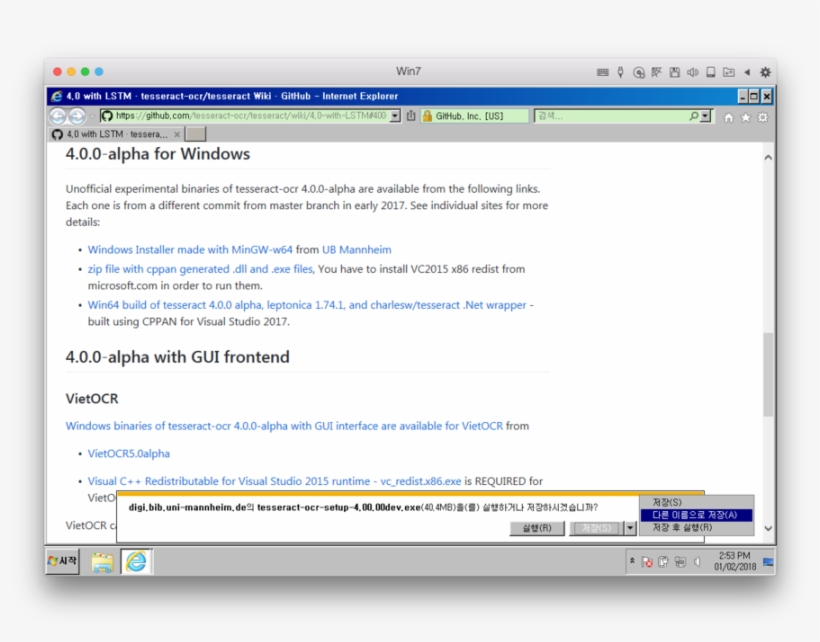This screenshot has height=642, width=820.
Task: Open the Action Center flag tray icon
Action: [647, 562]
